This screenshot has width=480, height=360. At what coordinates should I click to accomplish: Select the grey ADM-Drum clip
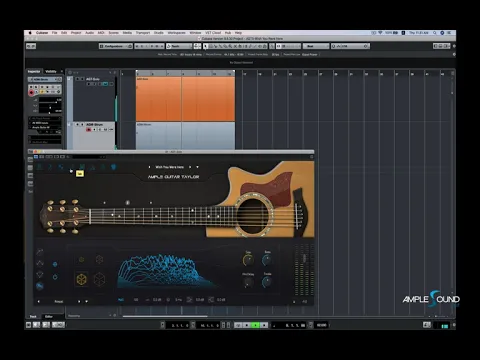[x=185, y=136]
